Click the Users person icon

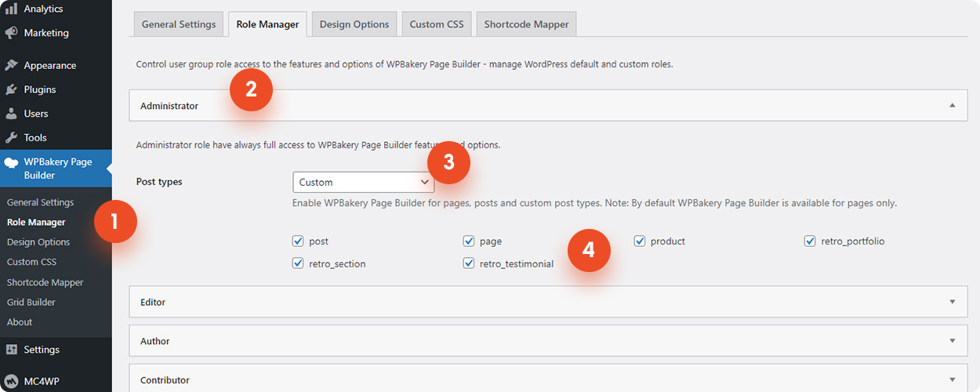point(12,114)
